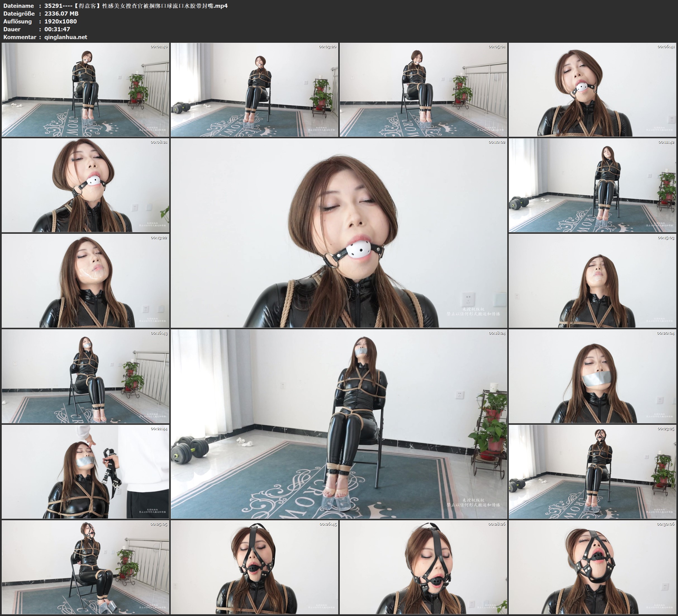678x616 pixels.
Task: Open the frame marked 00:16:43
Action: pos(85,376)
